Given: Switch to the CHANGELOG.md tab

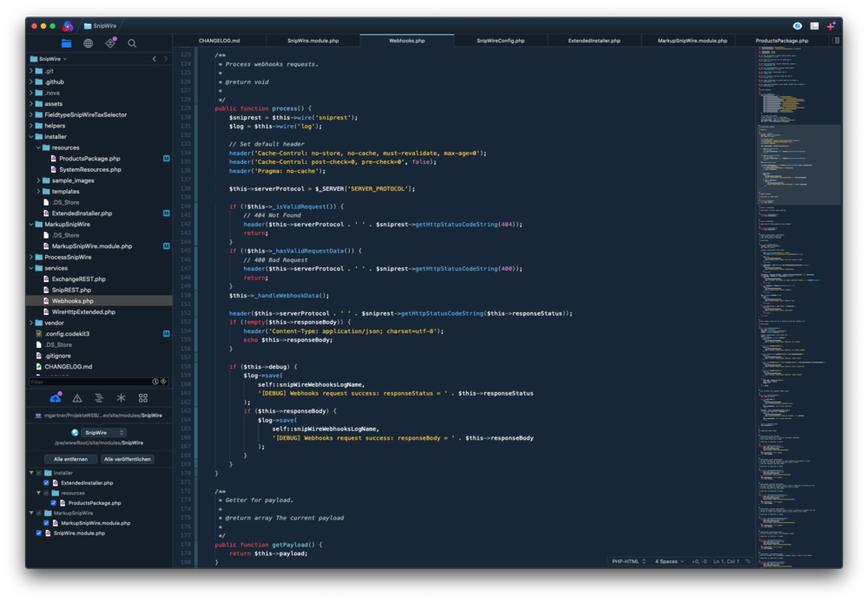Looking at the screenshot, I should click(x=219, y=41).
